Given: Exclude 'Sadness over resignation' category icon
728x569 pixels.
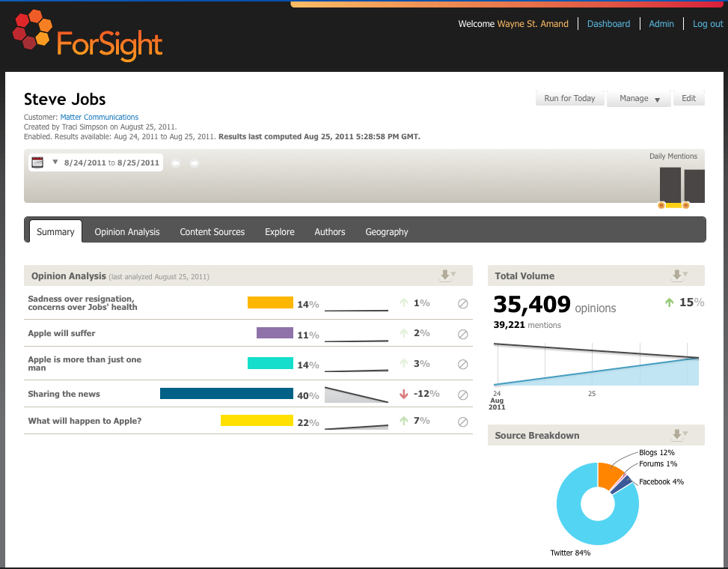Looking at the screenshot, I should click(x=462, y=304).
